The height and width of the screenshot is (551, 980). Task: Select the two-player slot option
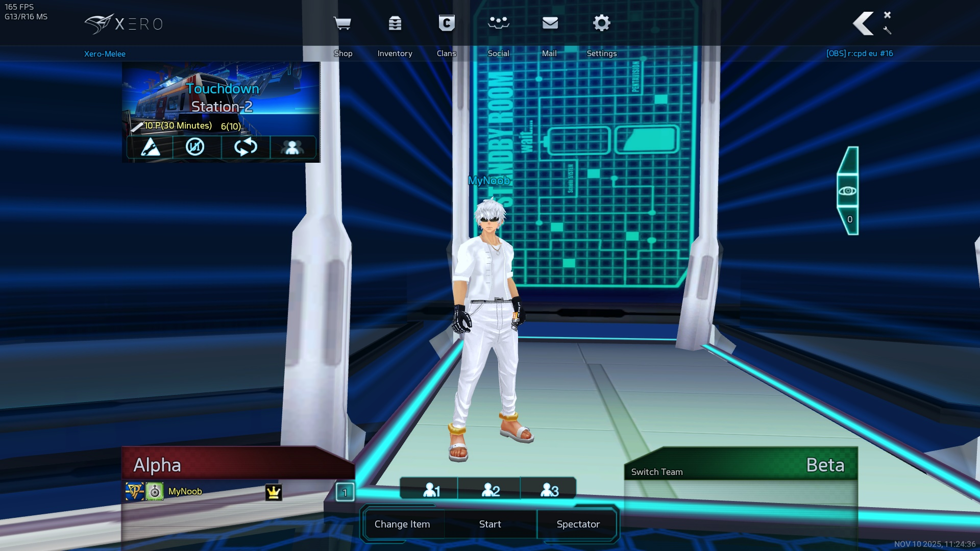490,490
